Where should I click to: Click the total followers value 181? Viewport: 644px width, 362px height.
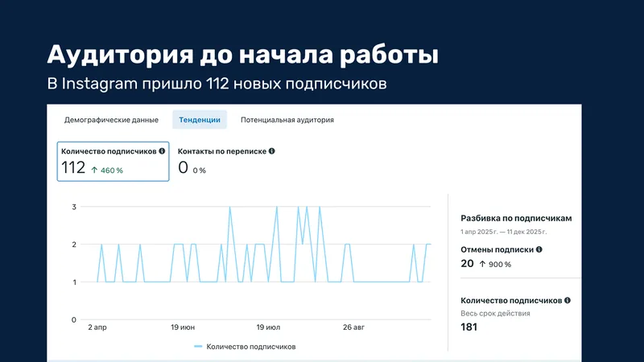coord(469,327)
